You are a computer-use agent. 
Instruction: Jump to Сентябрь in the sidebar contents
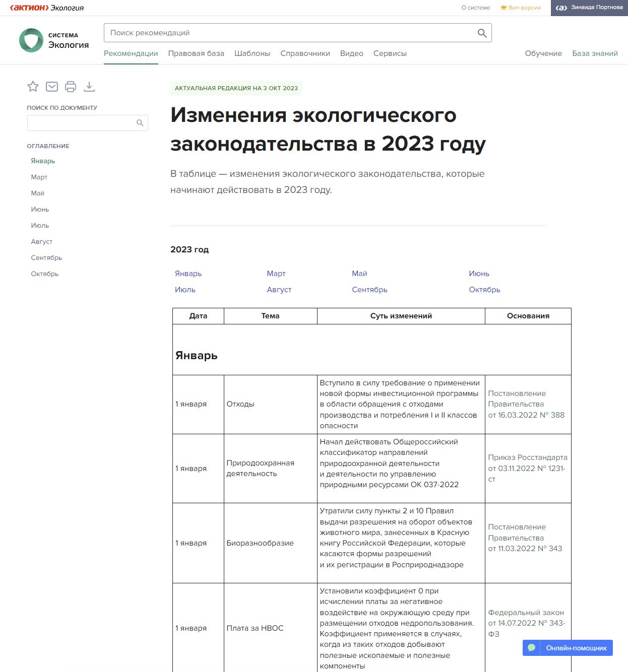point(46,258)
